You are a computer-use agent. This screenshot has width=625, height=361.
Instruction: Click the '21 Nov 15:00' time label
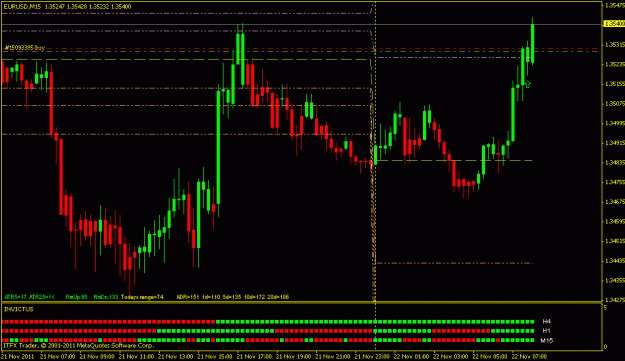click(x=215, y=356)
